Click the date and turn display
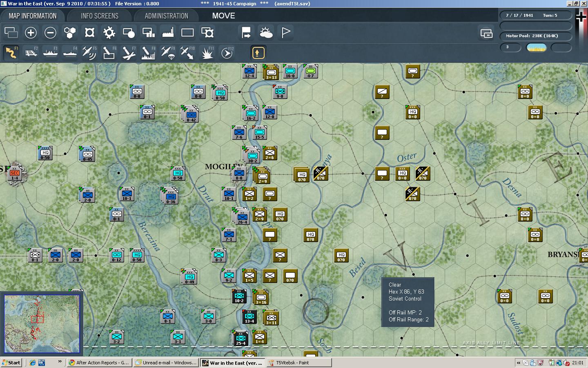 click(x=535, y=16)
